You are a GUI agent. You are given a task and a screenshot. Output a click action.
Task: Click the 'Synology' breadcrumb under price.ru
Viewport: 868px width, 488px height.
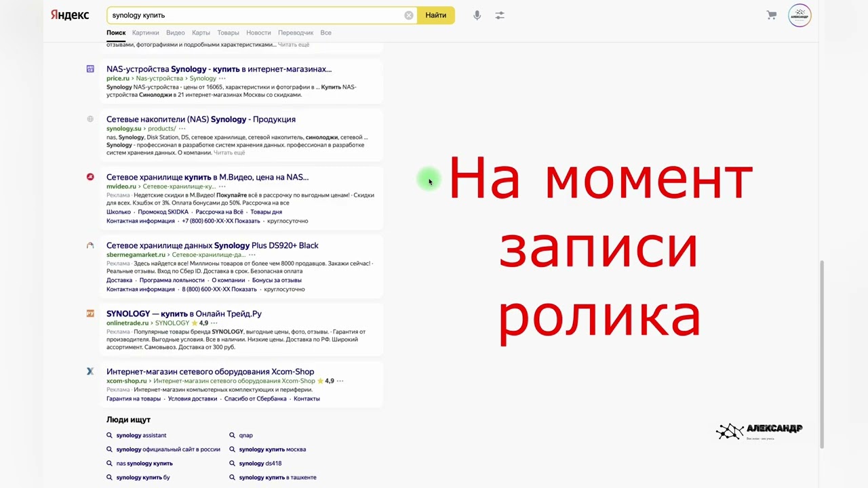[x=203, y=79]
